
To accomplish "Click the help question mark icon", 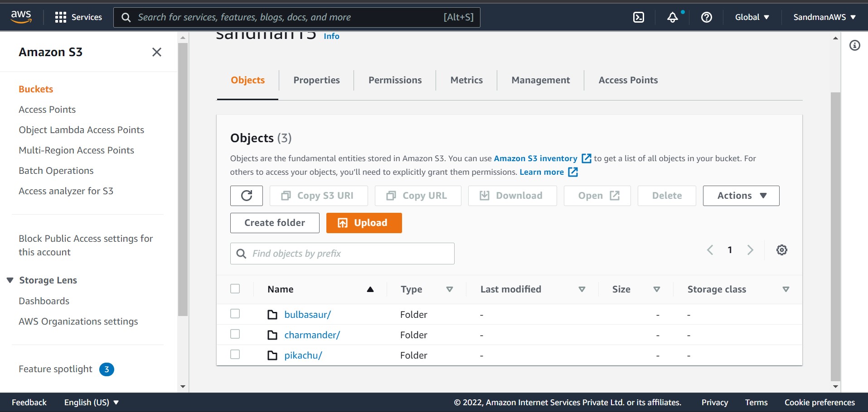I will pos(706,17).
